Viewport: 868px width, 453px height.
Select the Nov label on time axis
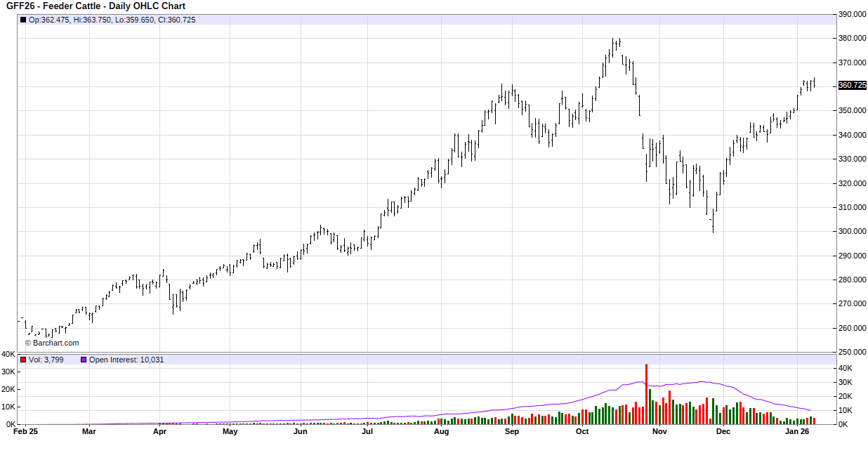click(659, 432)
